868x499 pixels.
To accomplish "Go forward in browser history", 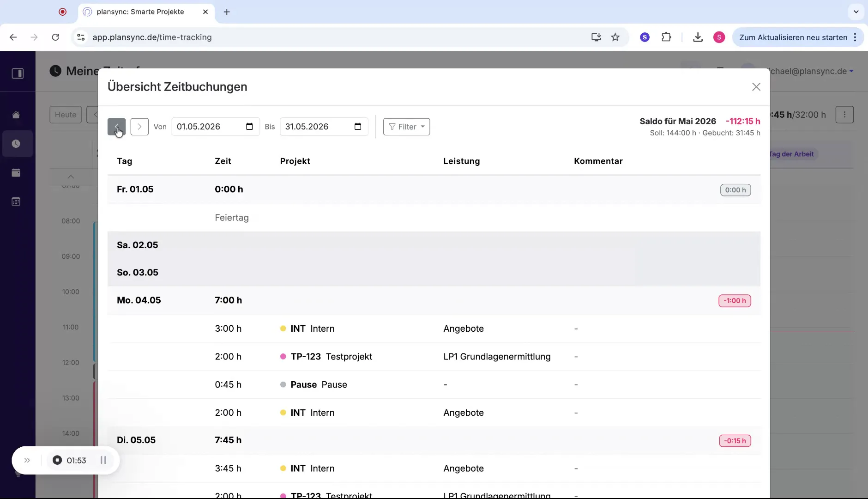I will [34, 37].
